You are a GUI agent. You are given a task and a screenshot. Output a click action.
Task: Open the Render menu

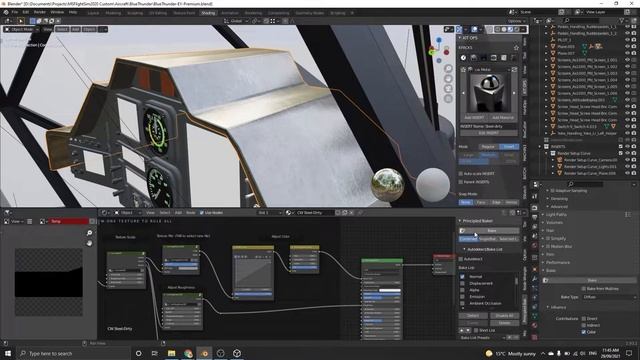pyautogui.click(x=40, y=12)
